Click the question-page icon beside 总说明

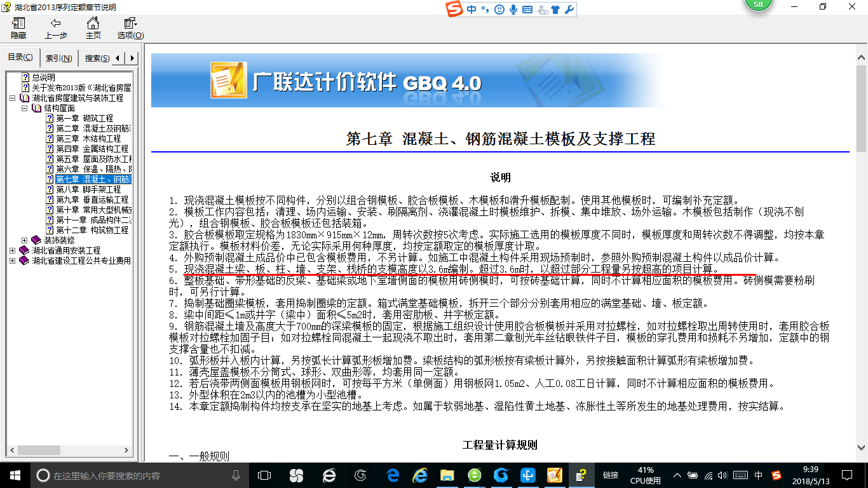pyautogui.click(x=25, y=78)
